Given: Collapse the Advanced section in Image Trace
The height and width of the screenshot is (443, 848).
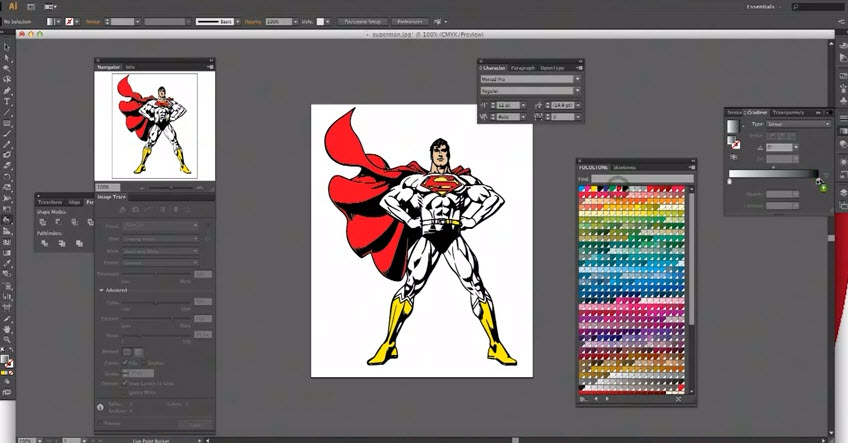Looking at the screenshot, I should coord(101,290).
